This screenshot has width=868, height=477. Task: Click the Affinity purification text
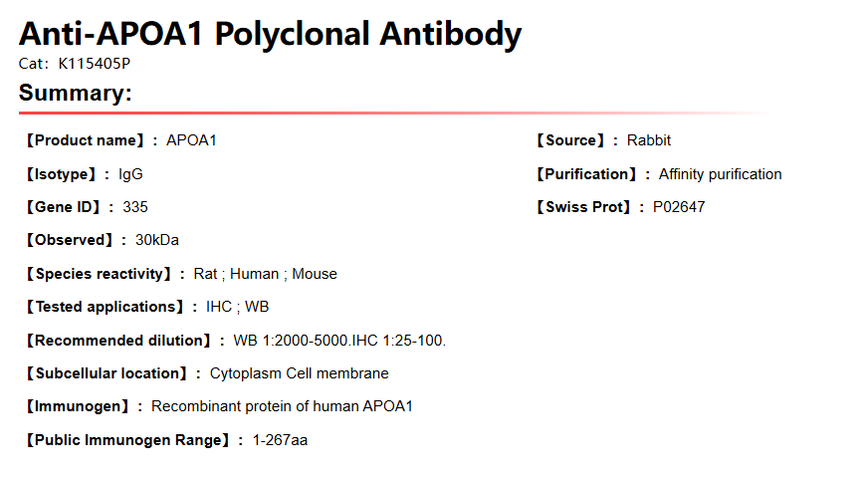point(720,174)
